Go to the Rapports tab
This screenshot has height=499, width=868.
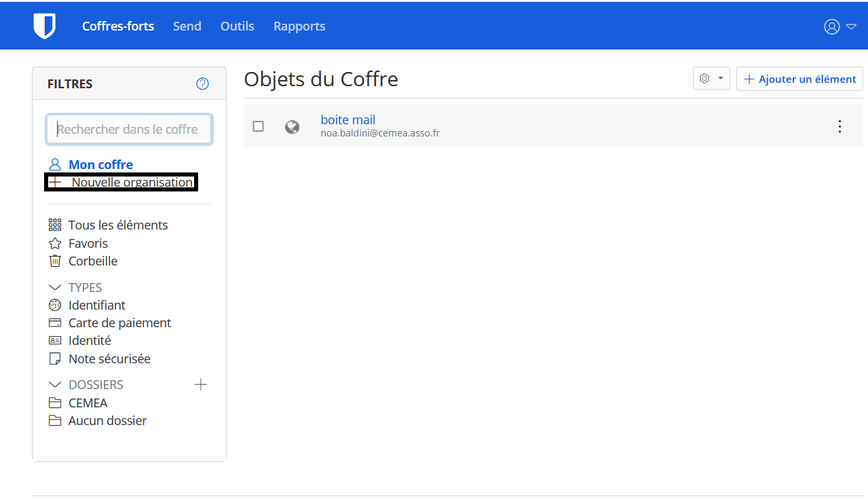[299, 26]
